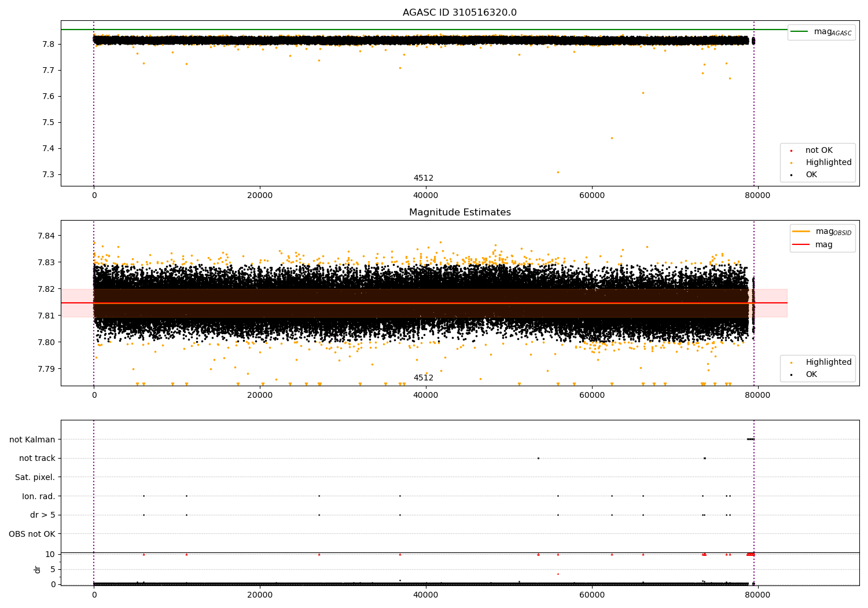Screen dimensions: 868x608
Task: Click the 'OBS not OK' row label
Action: [x=32, y=534]
